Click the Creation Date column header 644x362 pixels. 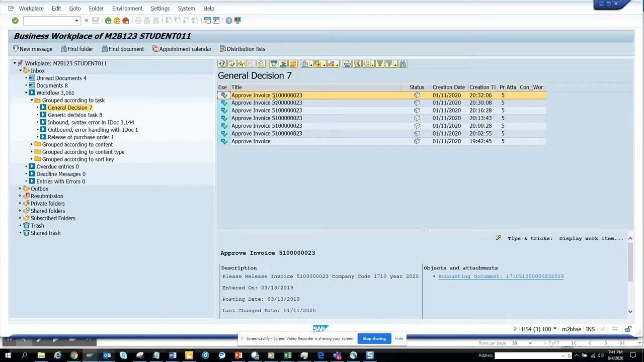tap(449, 87)
